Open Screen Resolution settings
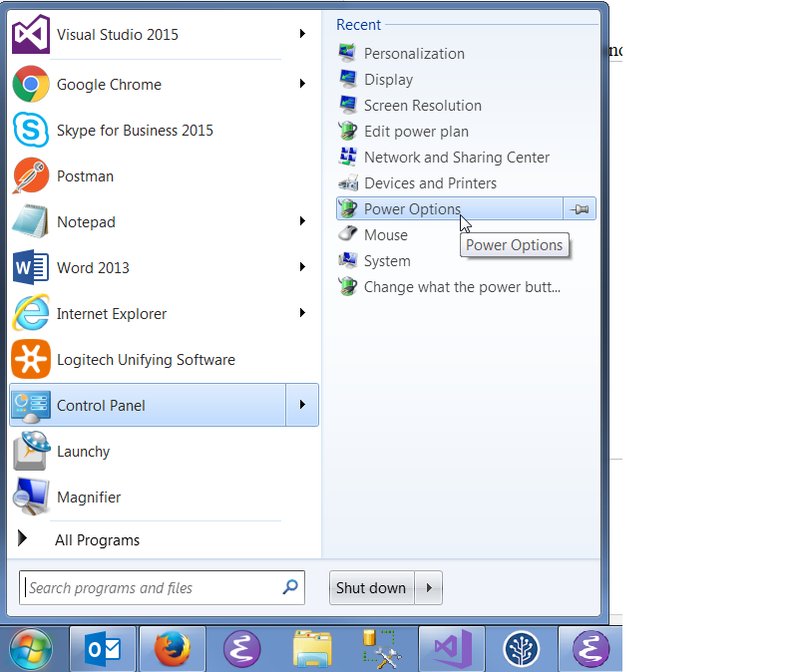798x672 pixels. click(422, 105)
